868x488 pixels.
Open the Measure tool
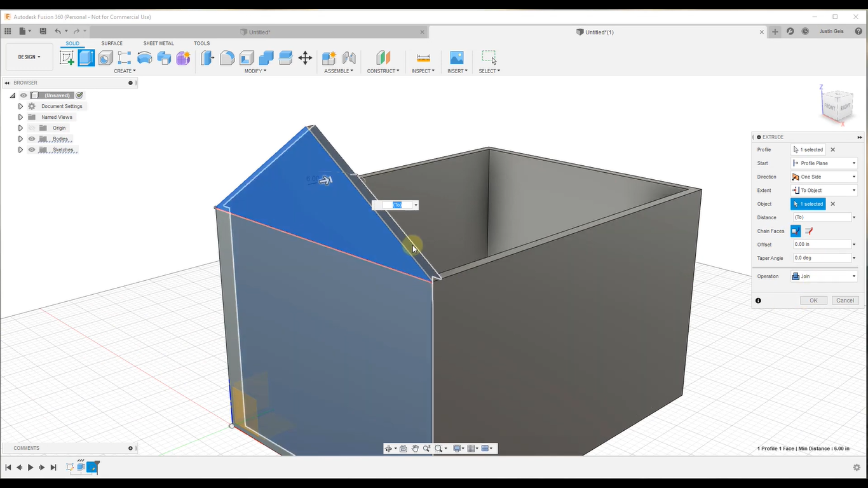423,58
